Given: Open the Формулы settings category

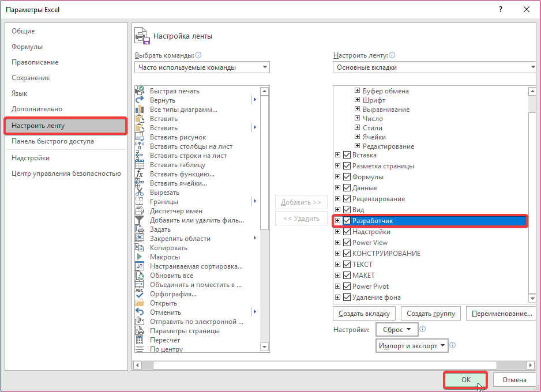Looking at the screenshot, I should point(27,47).
